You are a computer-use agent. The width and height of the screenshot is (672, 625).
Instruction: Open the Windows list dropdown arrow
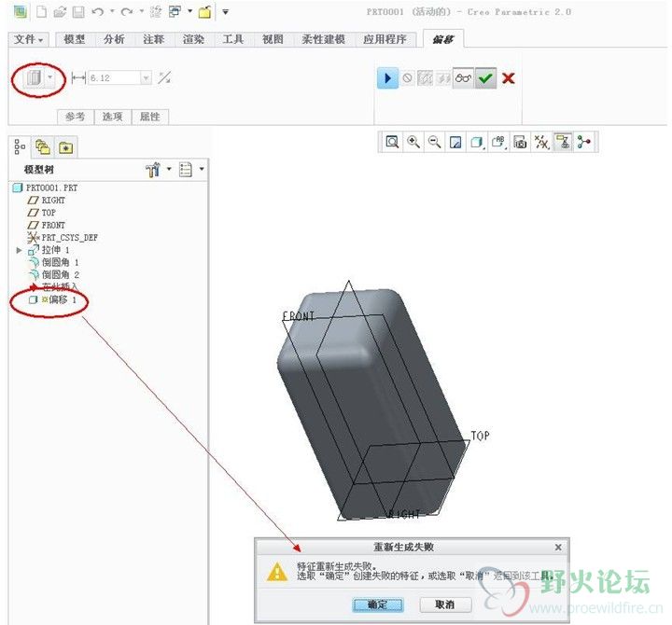click(x=189, y=11)
